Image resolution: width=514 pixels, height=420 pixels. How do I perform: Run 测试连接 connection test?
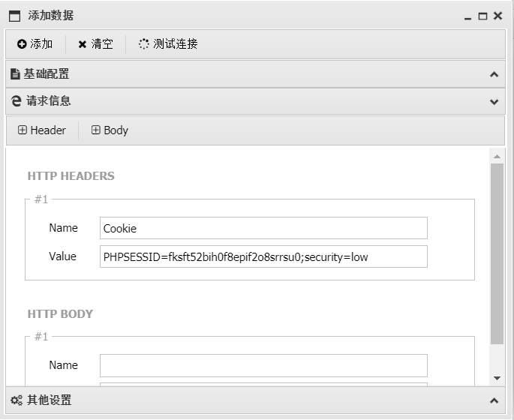pyautogui.click(x=168, y=44)
